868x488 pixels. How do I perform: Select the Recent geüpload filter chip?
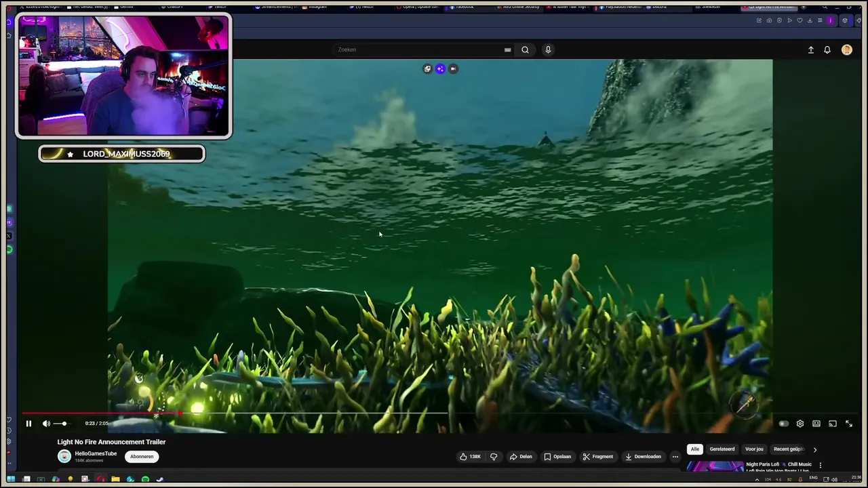pos(788,449)
